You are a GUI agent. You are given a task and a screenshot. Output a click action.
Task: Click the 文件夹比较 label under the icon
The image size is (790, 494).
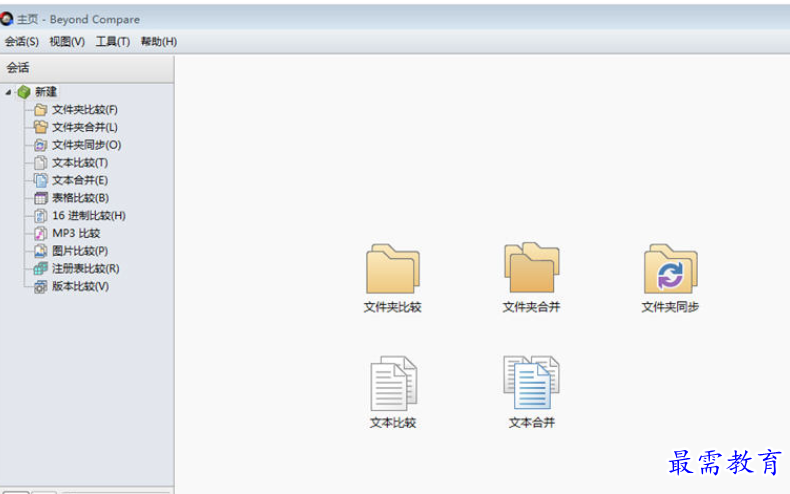(392, 307)
